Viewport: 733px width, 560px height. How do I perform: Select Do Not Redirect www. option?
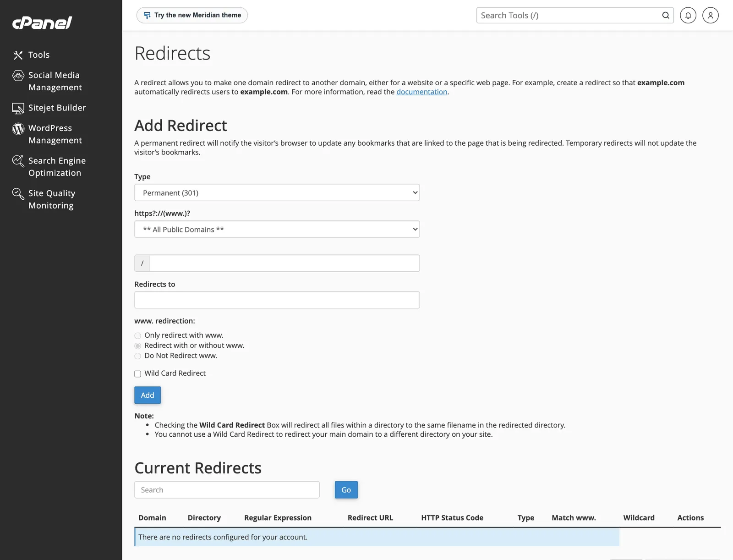[137, 356]
